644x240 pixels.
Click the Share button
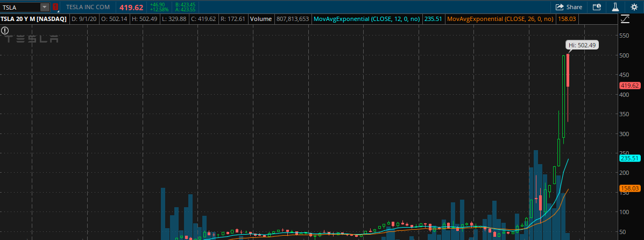569,7
